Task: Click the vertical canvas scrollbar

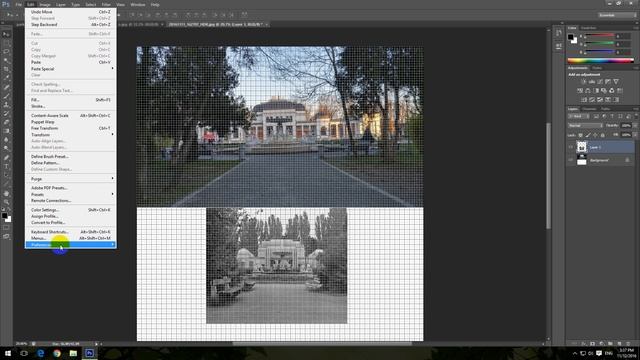Action: (549, 176)
